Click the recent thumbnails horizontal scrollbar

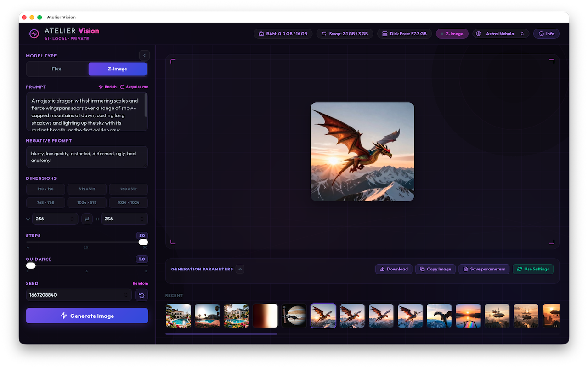pos(221,333)
